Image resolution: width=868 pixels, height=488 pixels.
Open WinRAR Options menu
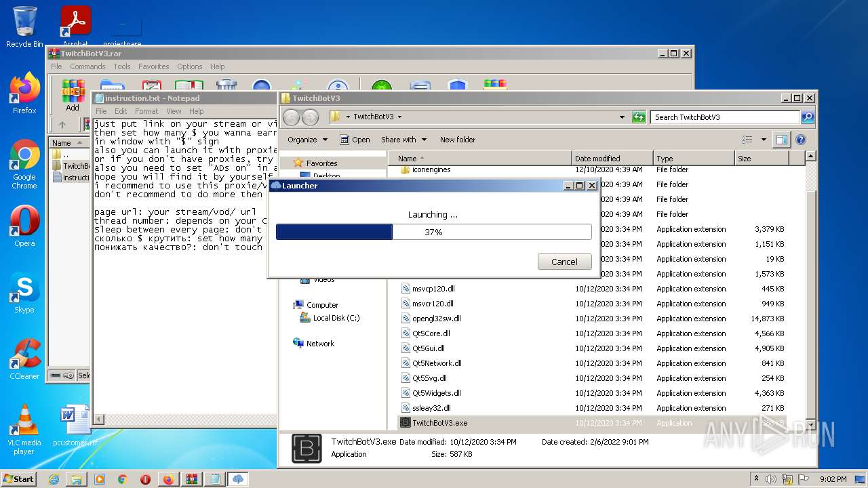tap(190, 66)
